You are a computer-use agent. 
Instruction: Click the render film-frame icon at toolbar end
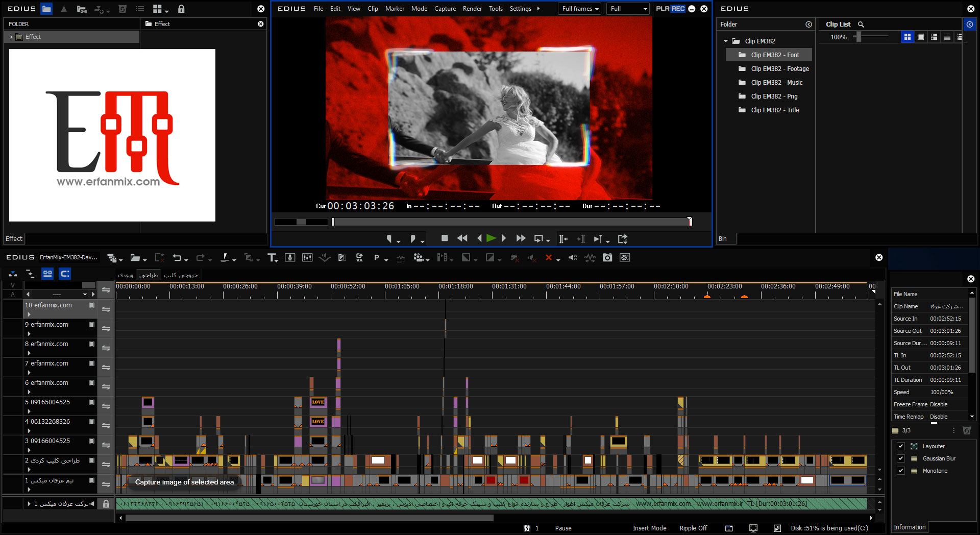[x=625, y=258]
